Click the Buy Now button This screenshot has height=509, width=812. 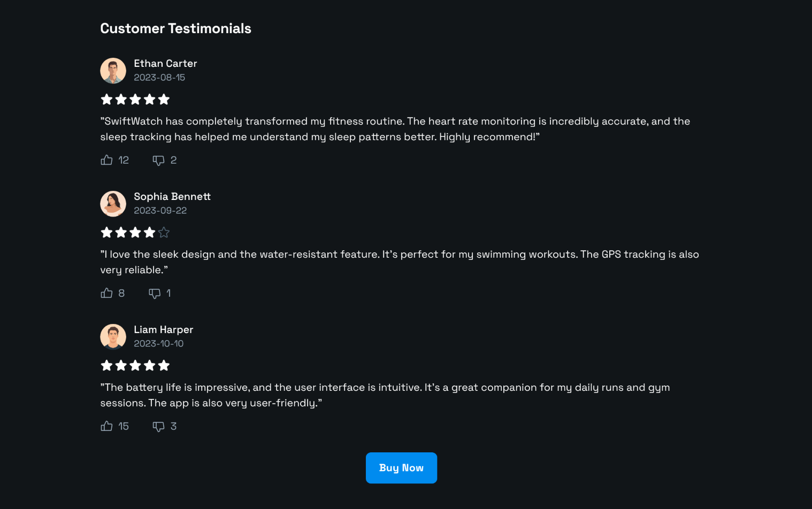pyautogui.click(x=401, y=468)
